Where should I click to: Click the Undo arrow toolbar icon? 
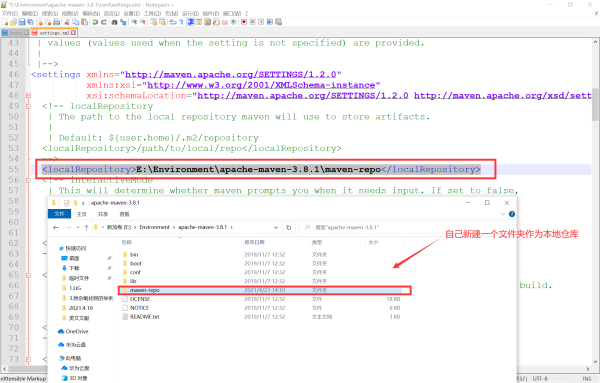pyautogui.click(x=95, y=22)
